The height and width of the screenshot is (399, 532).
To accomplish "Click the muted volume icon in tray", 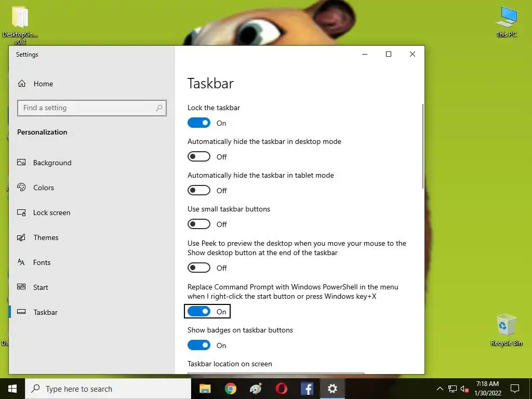I will 465,389.
